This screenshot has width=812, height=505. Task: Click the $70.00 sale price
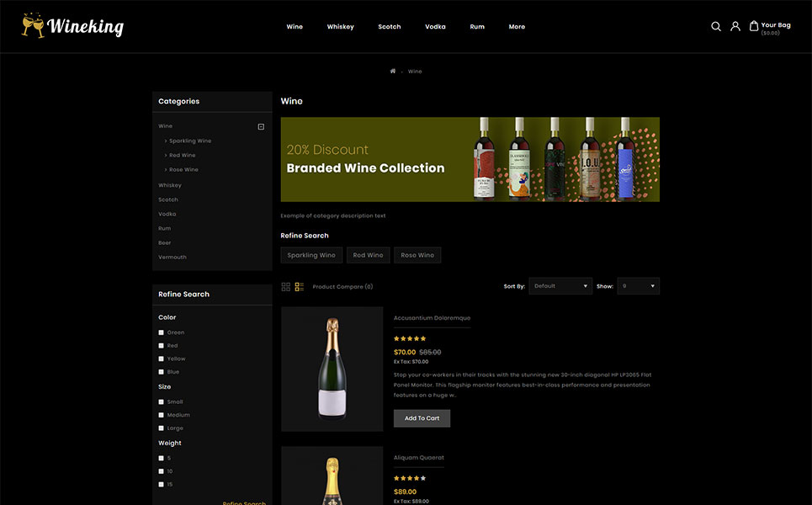coord(405,352)
